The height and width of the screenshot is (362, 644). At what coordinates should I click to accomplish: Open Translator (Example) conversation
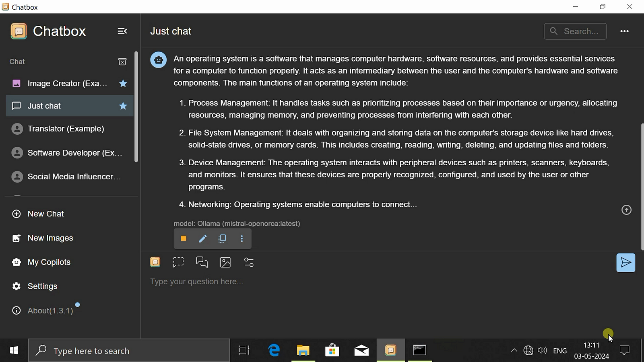pyautogui.click(x=66, y=129)
